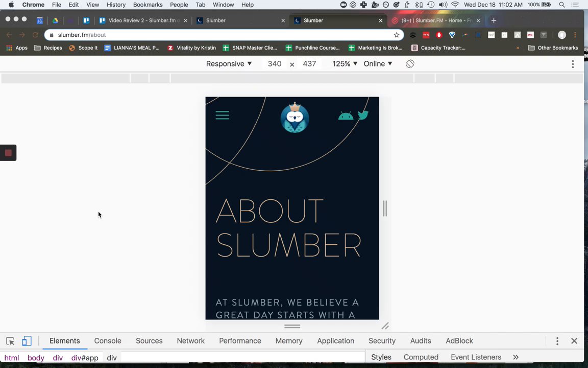Click the AdBlock red hand extension

click(x=439, y=35)
